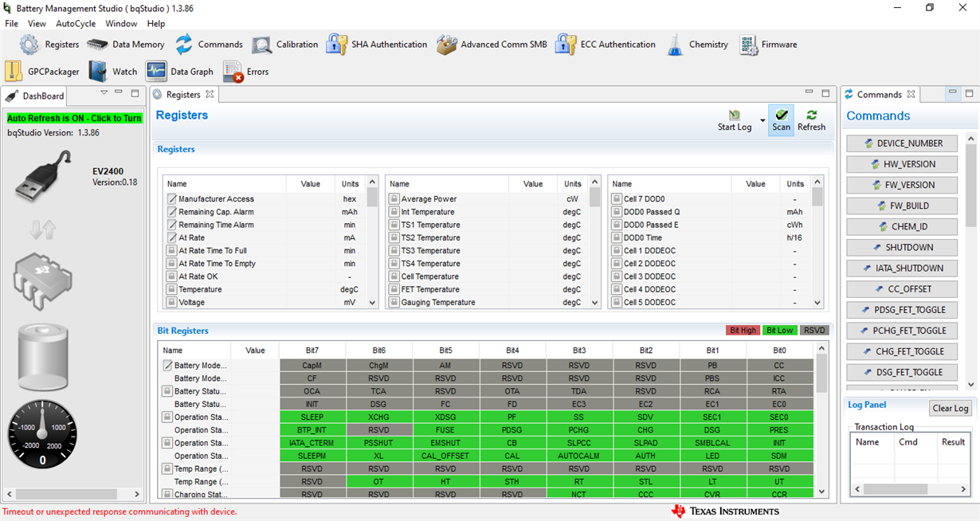The height and width of the screenshot is (521, 980).
Task: Open the Calibration tool
Action: pos(285,45)
